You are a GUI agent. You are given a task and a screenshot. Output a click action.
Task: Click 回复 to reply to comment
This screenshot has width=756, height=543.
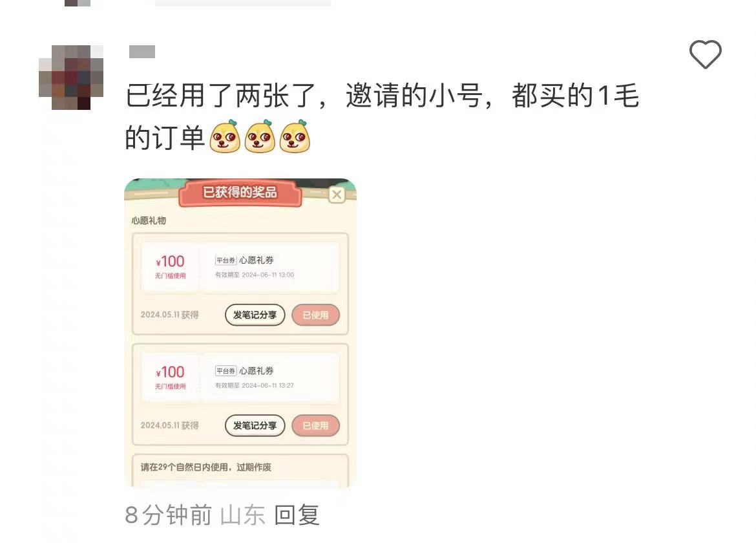297,515
